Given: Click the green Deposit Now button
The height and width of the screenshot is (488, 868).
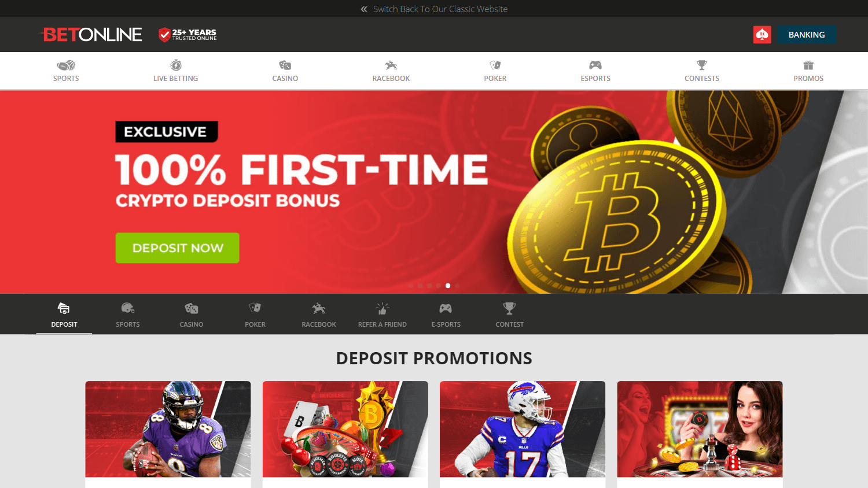Looking at the screenshot, I should click(177, 248).
